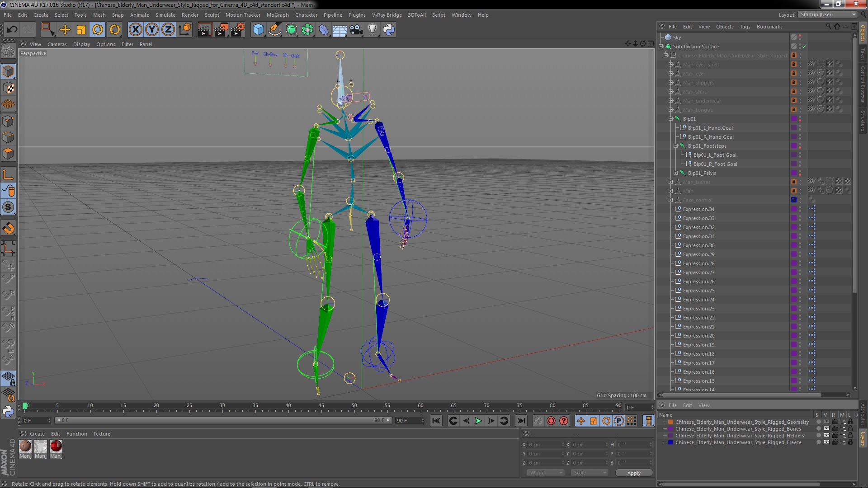Viewport: 868px width, 488px height.
Task: Open Object Manager Tags menu
Action: [x=745, y=27]
